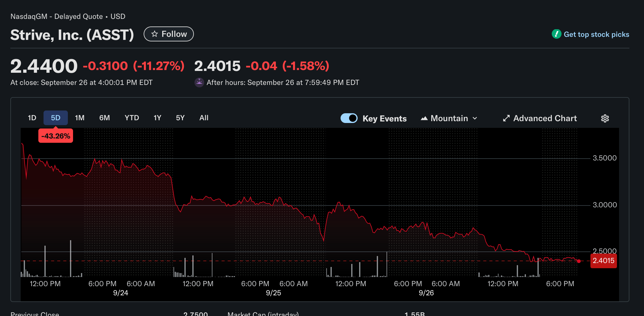Switch chart to 1M range
Screen dimensions: 644x316
coord(80,118)
